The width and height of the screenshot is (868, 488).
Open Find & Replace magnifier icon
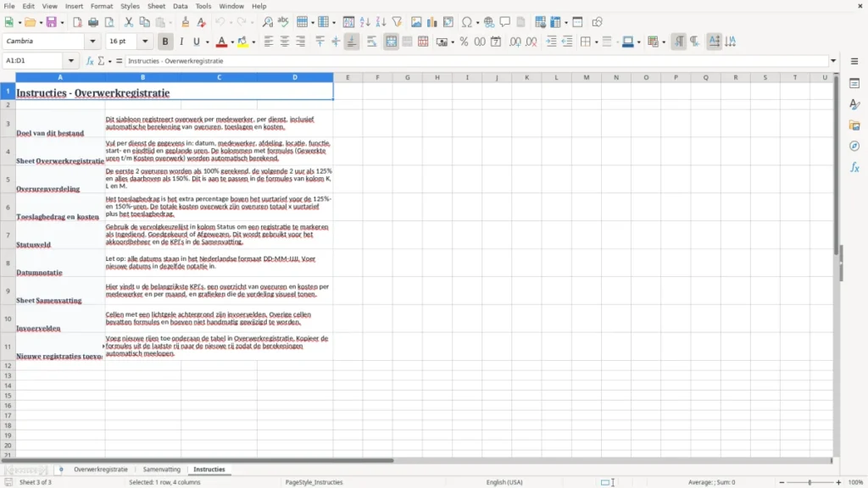[x=267, y=22]
